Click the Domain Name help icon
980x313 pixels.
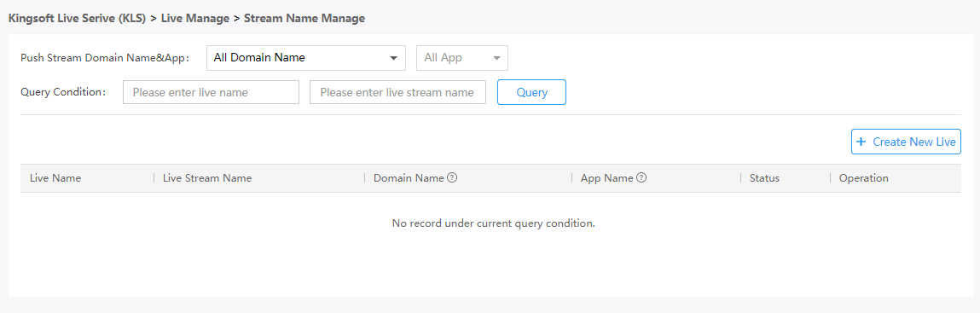click(x=453, y=177)
